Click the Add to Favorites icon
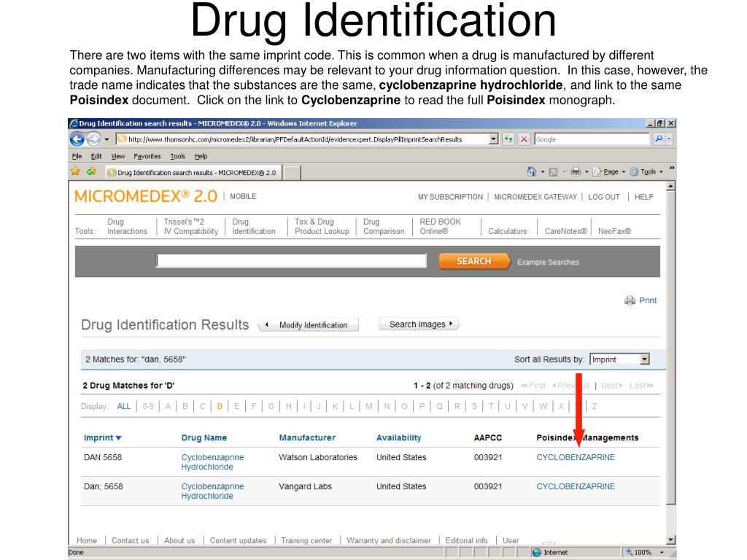Image resolution: width=747 pixels, height=560 pixels. point(91,171)
